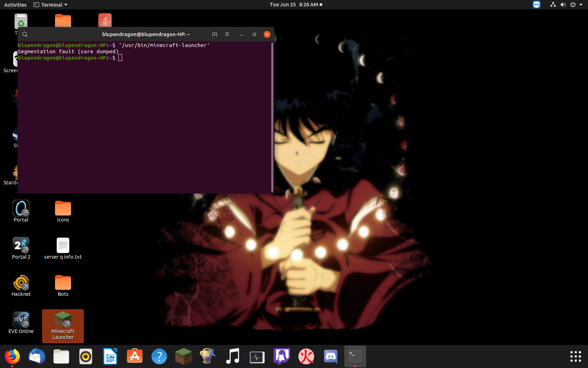
Task: Open the Activities overview
Action: 15,5
